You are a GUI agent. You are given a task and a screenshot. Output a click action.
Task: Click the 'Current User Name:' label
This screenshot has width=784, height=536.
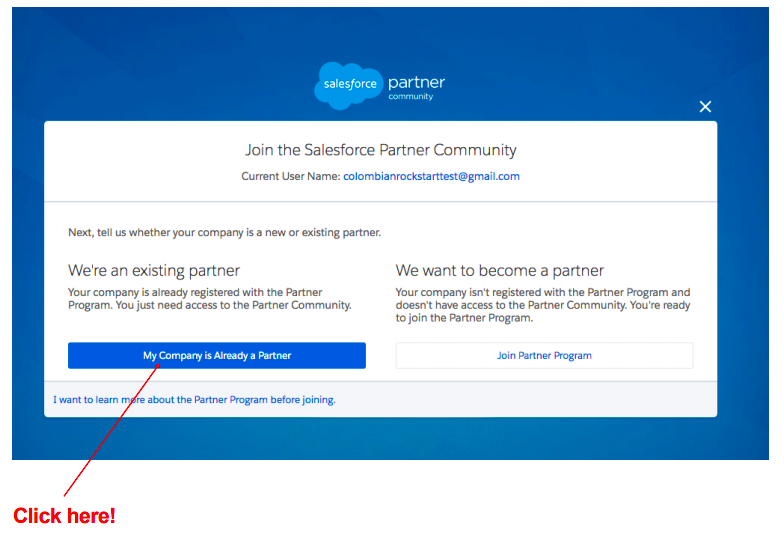tap(290, 176)
